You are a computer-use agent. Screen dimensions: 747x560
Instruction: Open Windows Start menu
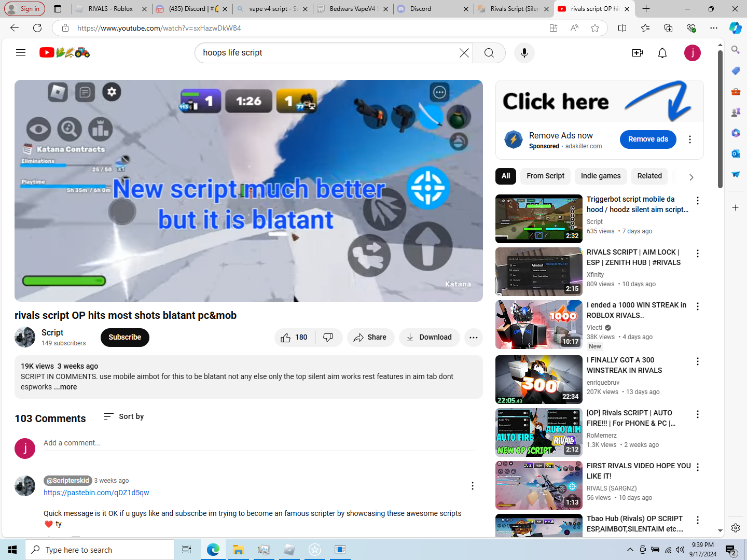(12, 550)
